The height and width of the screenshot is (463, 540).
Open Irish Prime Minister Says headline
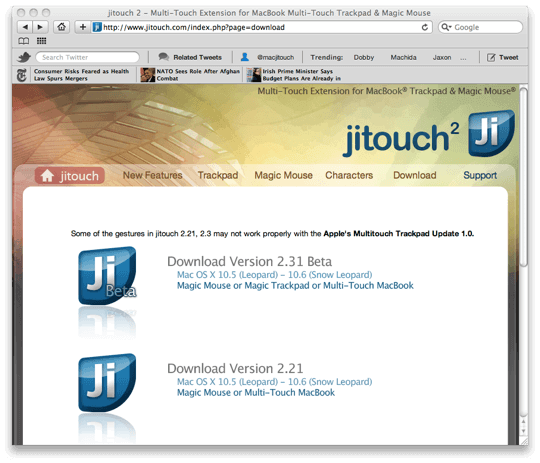point(302,75)
